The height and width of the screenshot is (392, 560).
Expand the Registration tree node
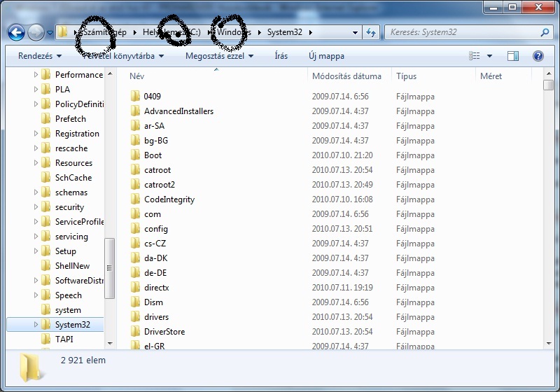36,134
